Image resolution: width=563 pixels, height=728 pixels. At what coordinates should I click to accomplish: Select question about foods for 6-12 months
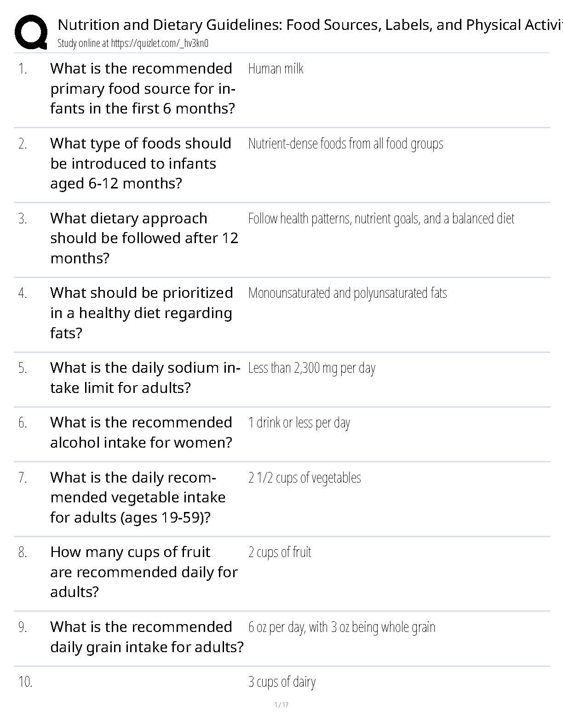[140, 163]
